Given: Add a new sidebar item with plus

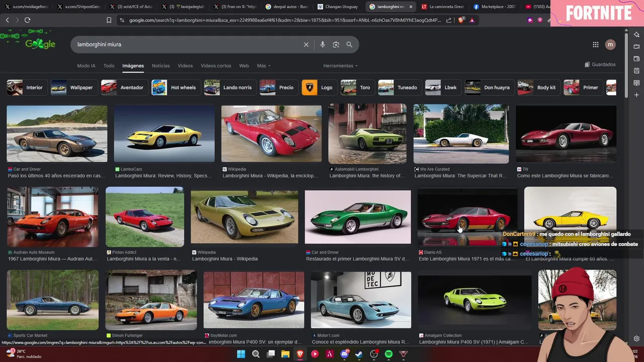Looking at the screenshot, I should coord(636,95).
